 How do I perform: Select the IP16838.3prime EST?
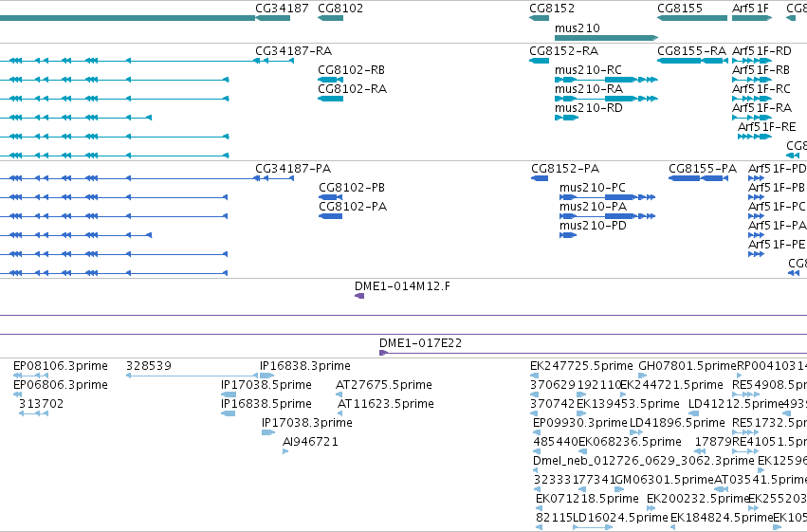(x=266, y=376)
